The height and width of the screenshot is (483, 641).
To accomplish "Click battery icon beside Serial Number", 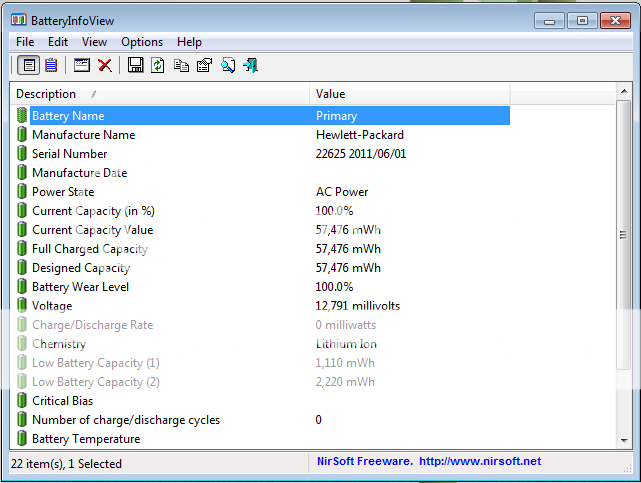I will coord(22,154).
